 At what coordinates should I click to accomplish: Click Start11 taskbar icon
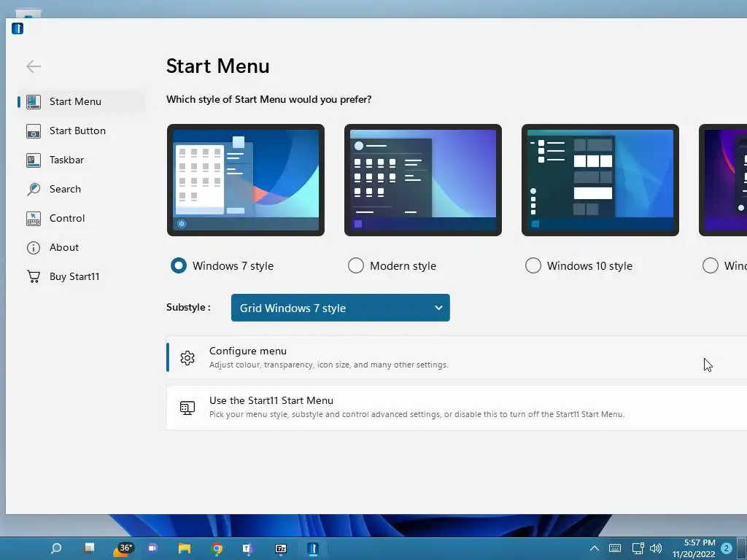pos(313,548)
